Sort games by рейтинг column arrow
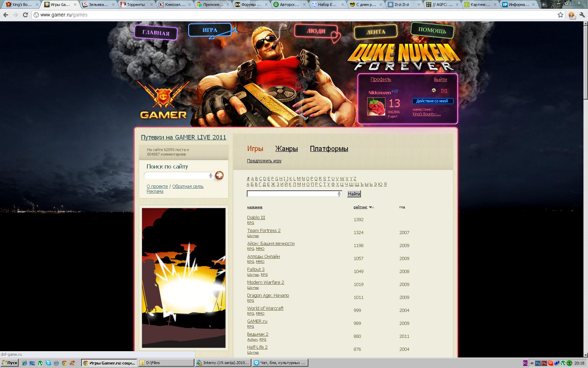Image resolution: width=588 pixels, height=368 pixels. coord(371,207)
